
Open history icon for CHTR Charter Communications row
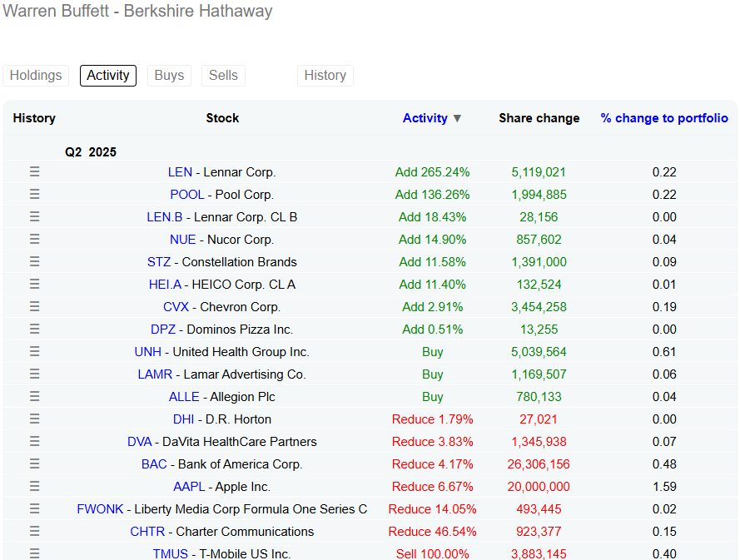34,531
